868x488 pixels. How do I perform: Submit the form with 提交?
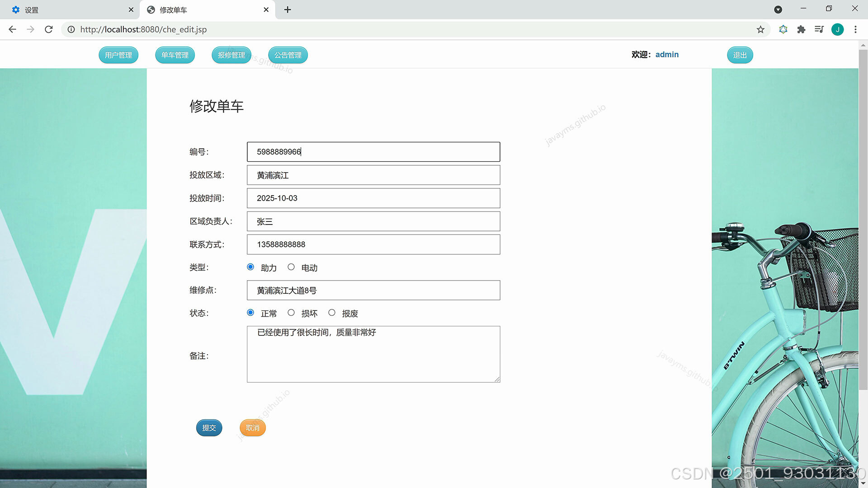(x=209, y=428)
